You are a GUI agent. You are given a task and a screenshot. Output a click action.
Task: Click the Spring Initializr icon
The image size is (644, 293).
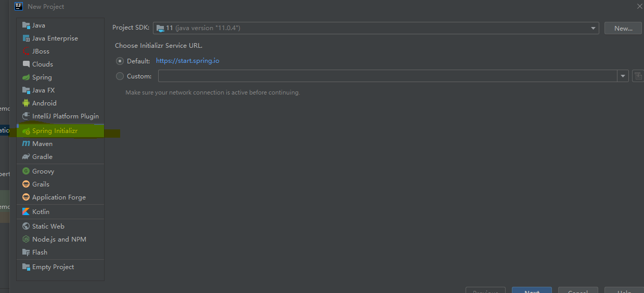coord(26,131)
